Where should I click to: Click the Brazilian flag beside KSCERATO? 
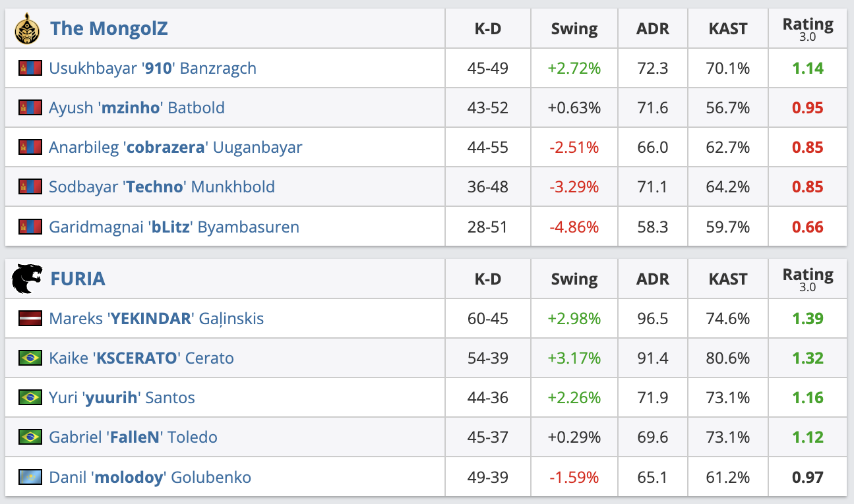coord(30,358)
